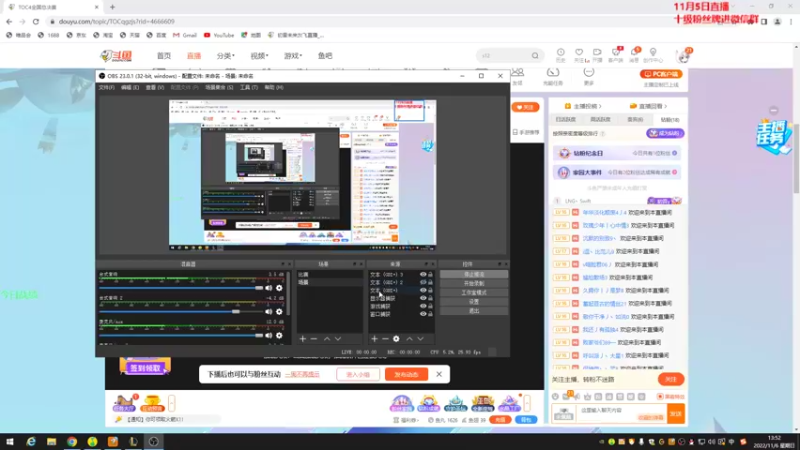Go to Douyu 首页 tab

coord(164,56)
